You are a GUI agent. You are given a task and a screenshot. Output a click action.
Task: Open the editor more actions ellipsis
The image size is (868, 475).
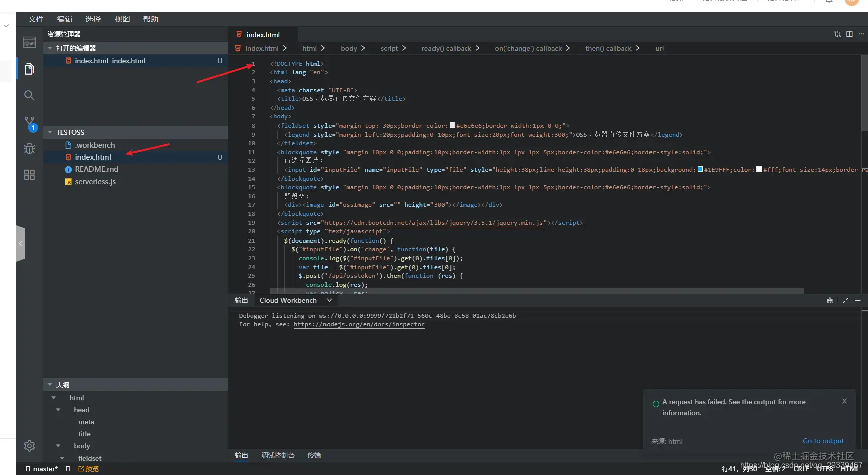861,34
